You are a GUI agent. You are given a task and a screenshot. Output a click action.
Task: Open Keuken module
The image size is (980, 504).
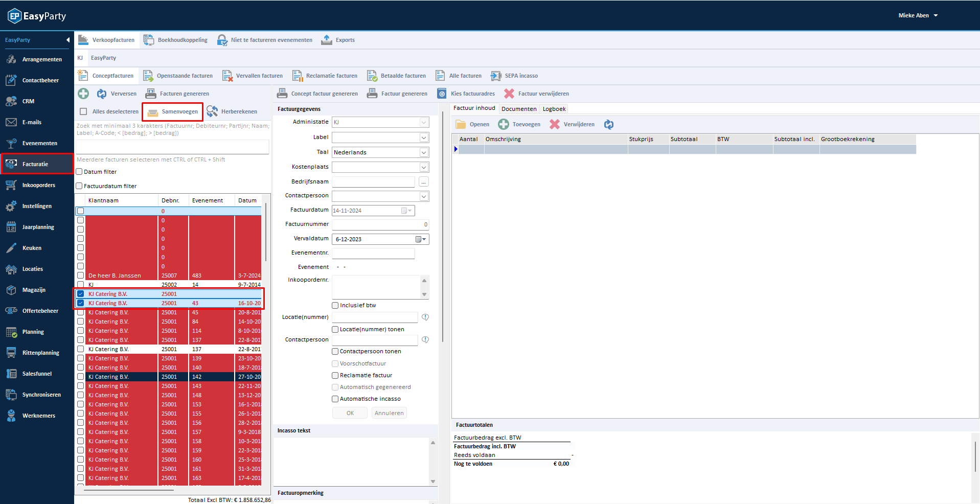pyautogui.click(x=24, y=248)
